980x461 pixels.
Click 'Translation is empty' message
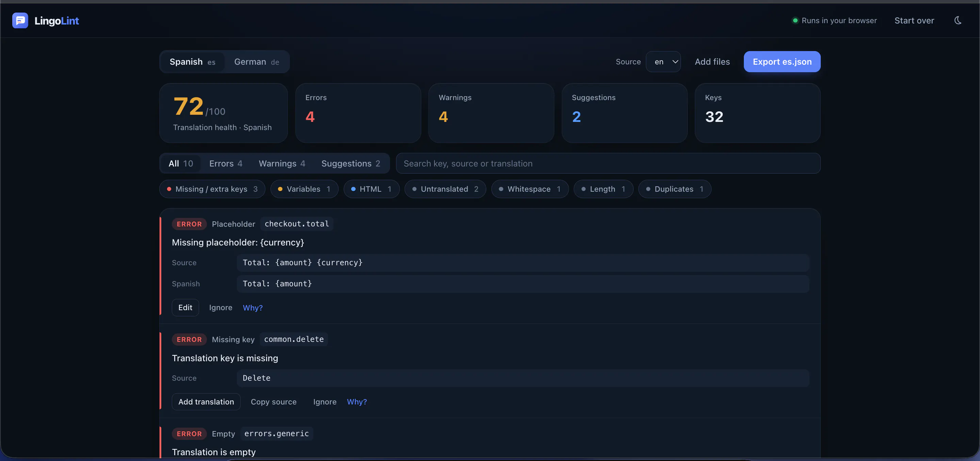coord(214,452)
